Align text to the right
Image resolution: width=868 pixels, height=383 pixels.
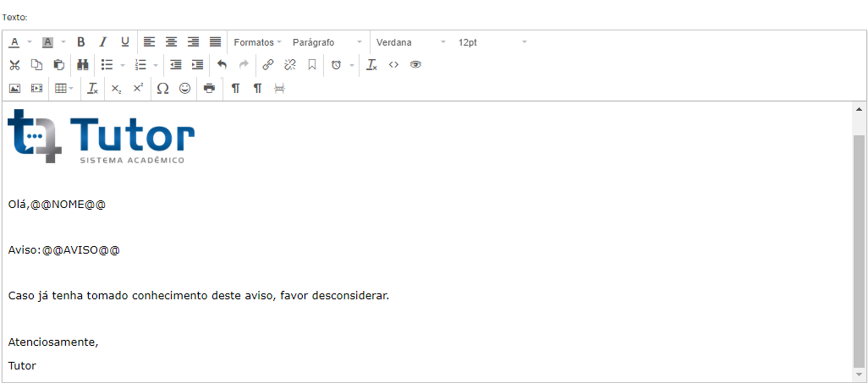pos(193,42)
